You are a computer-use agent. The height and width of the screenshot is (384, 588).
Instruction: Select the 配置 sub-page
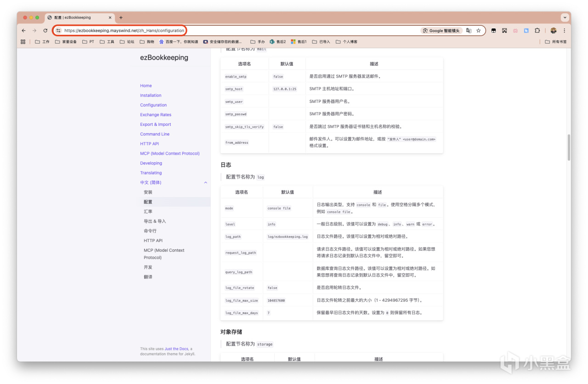point(148,202)
